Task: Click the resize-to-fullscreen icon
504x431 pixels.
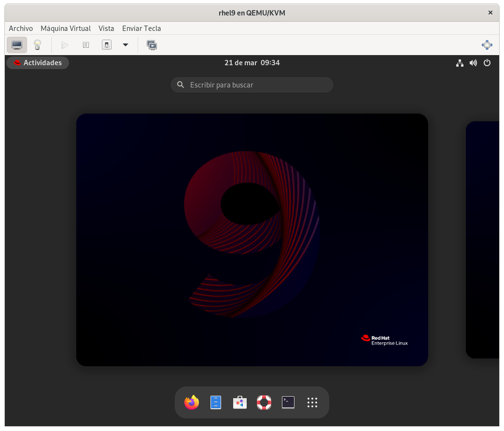Action: point(487,45)
